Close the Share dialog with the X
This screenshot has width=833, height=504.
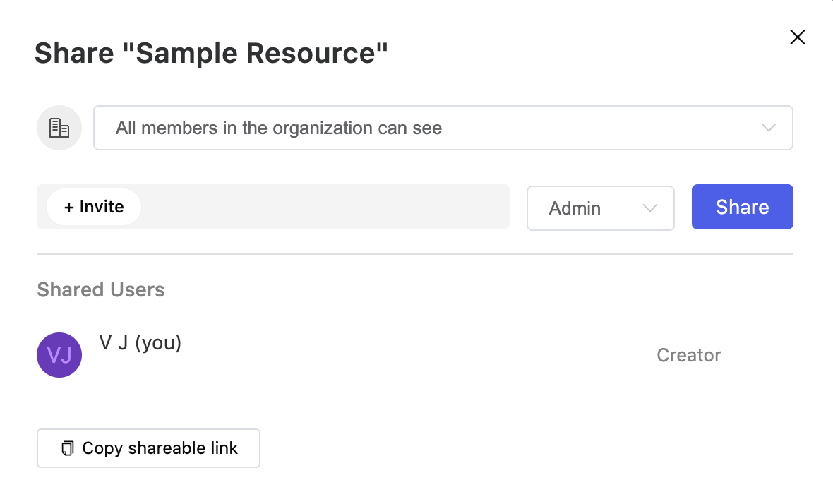point(798,37)
